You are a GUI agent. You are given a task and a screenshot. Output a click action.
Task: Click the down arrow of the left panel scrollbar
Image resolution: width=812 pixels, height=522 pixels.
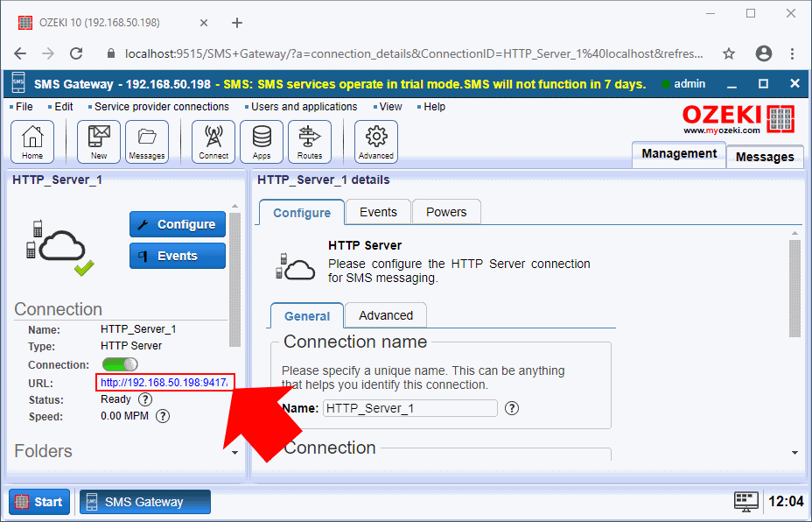click(x=235, y=453)
